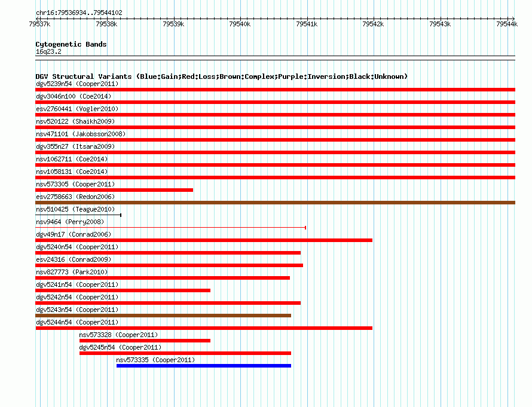Click the nsv1062711 (Coe2014) label
The width and height of the screenshot is (532, 407).
tap(72, 159)
